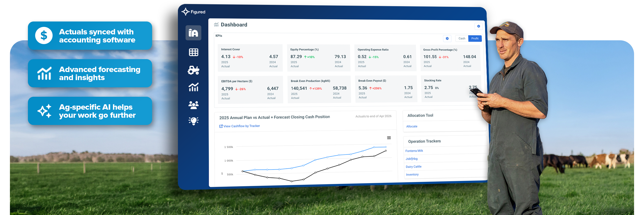The width and height of the screenshot is (644, 215).
Task: Open the View Cashflow by Tracker link
Action: pos(241,126)
